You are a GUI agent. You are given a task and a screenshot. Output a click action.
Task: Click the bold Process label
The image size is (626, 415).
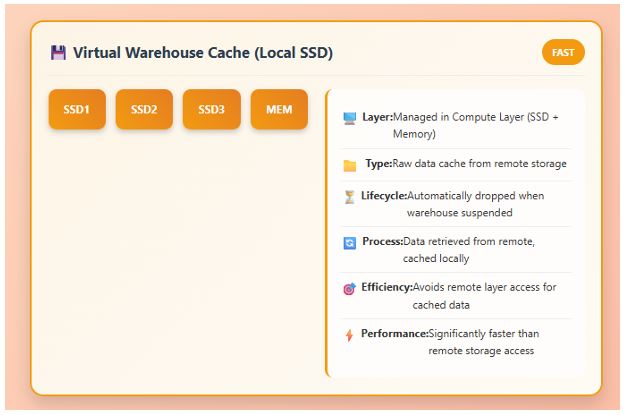click(382, 241)
